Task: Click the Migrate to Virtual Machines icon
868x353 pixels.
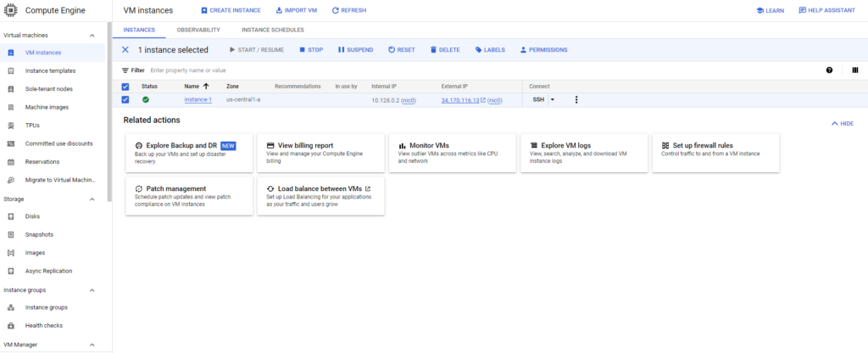Action: [10, 180]
